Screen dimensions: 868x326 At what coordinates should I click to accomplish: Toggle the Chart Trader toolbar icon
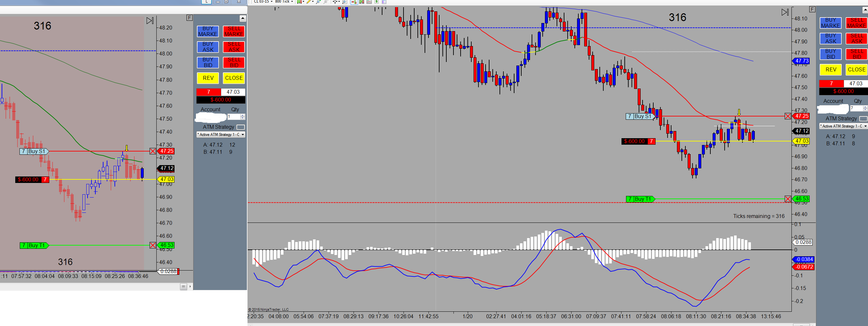pyautogui.click(x=354, y=2)
